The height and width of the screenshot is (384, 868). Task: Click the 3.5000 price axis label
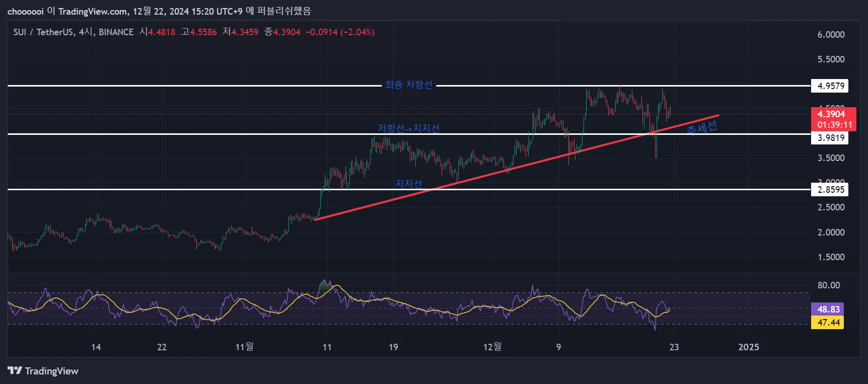point(831,158)
